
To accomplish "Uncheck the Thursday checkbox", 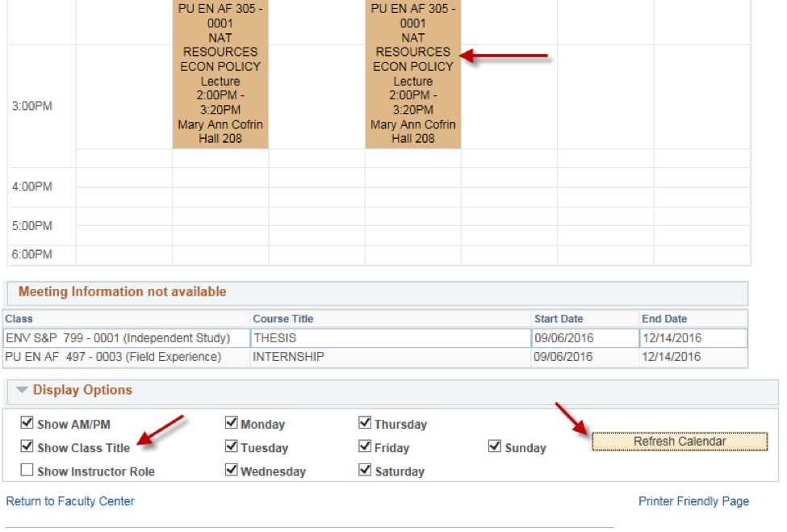I will 366,423.
